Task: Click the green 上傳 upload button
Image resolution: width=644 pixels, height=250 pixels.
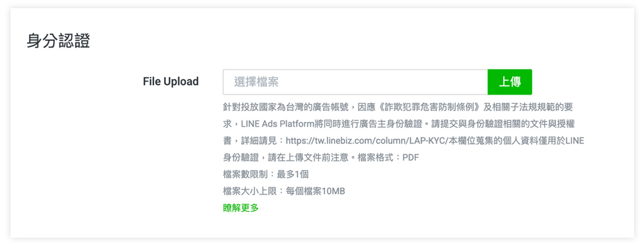Action: pyautogui.click(x=510, y=82)
